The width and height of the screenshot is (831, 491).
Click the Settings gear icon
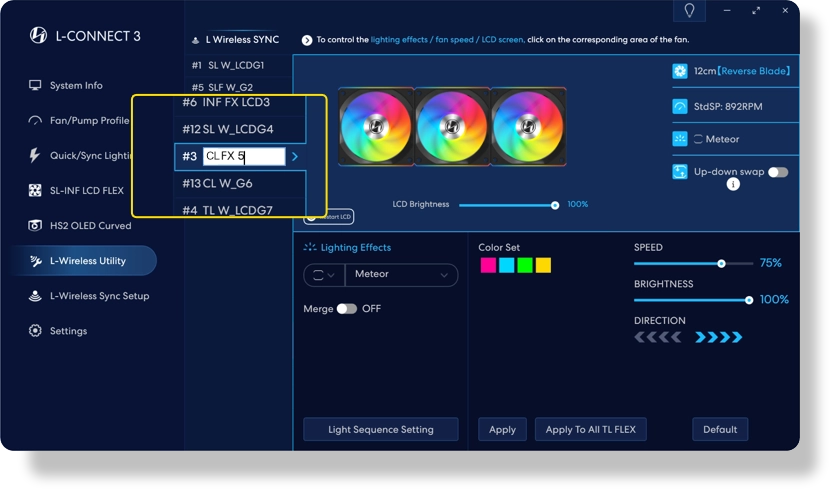[35, 331]
